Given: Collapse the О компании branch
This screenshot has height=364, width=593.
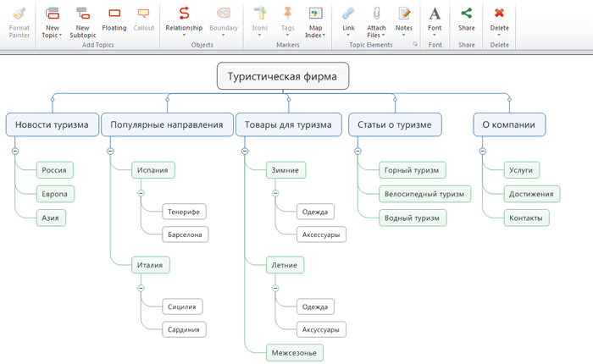Looking at the screenshot, I should (483, 152).
